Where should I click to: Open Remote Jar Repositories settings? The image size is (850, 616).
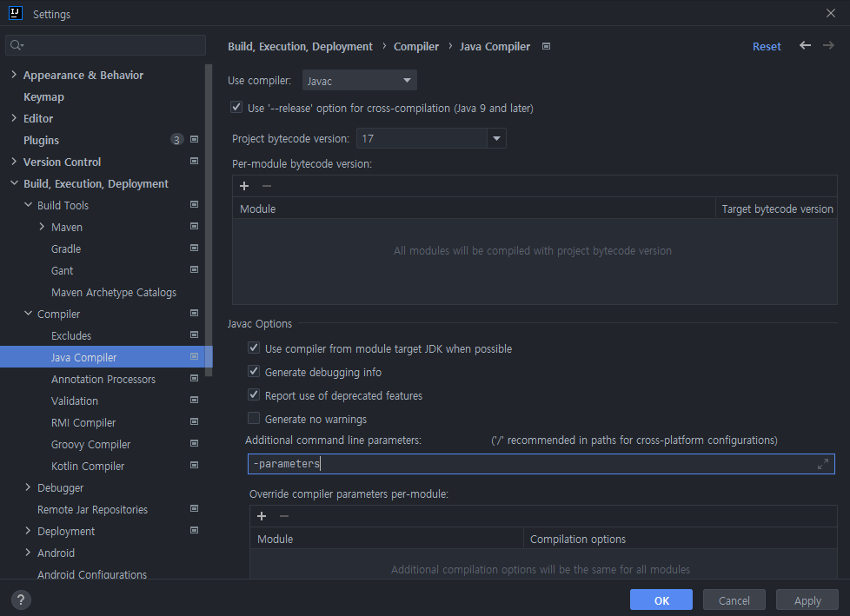coord(92,509)
